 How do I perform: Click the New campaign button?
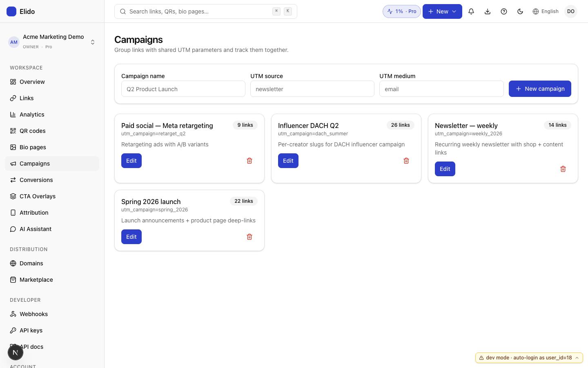540,89
